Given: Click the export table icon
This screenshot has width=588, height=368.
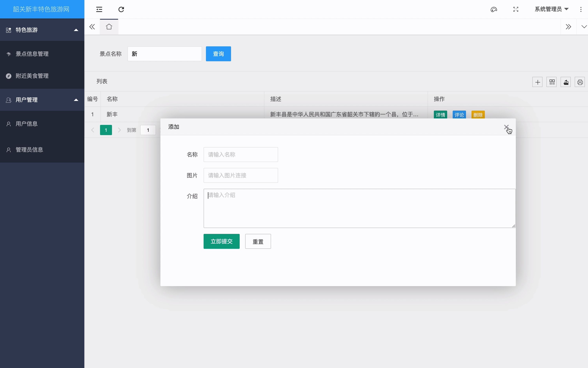Looking at the screenshot, I should [x=566, y=82].
